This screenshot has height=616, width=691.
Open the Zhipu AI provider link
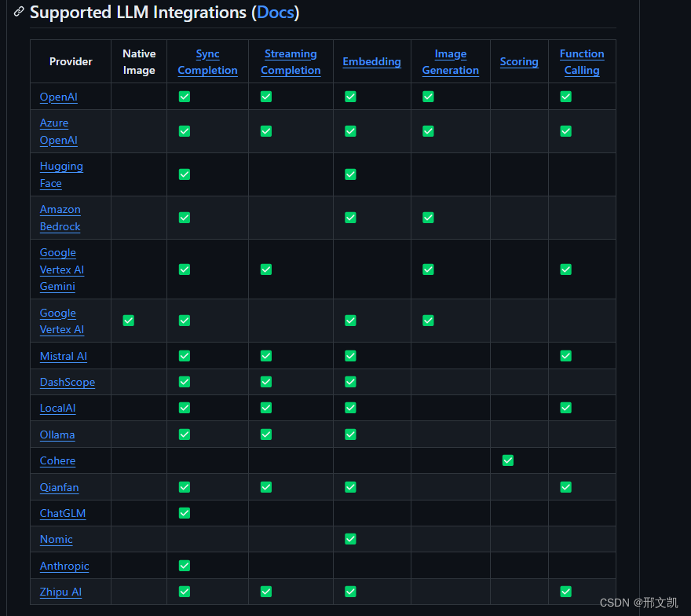pos(60,592)
